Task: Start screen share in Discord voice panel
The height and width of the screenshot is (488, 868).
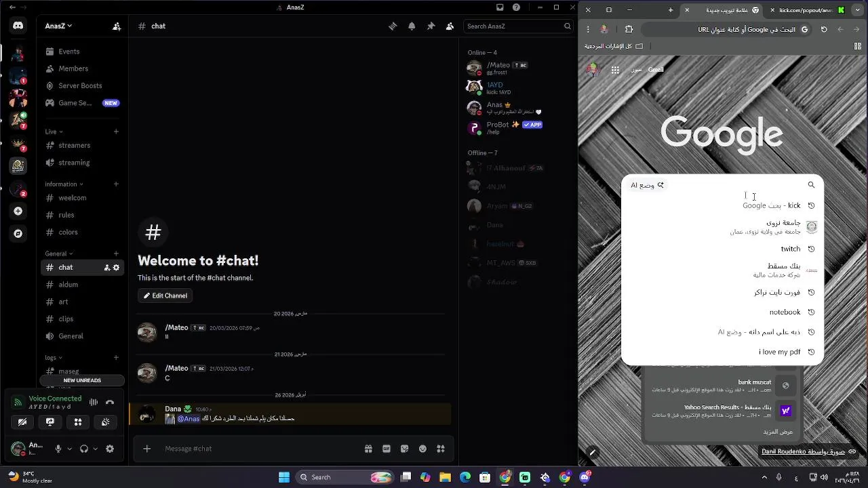Action: click(50, 422)
